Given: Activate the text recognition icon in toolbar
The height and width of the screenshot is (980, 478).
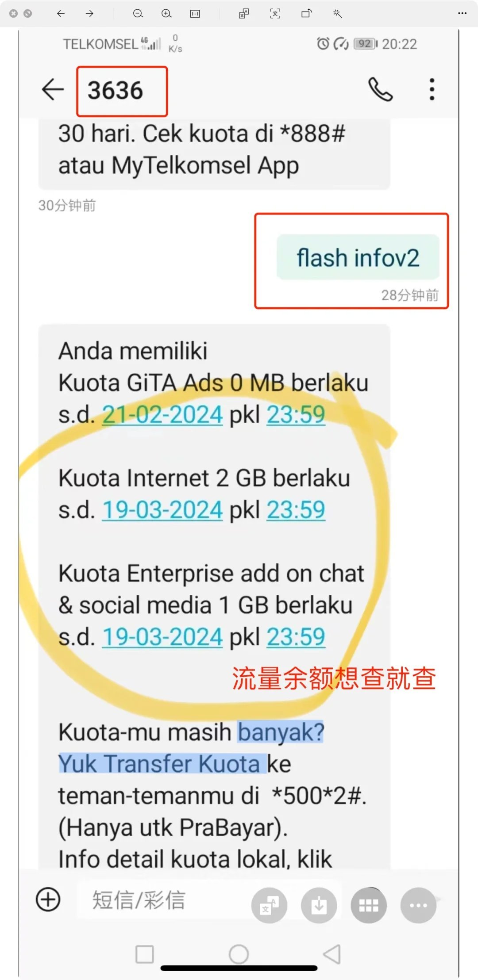Looking at the screenshot, I should (x=275, y=14).
